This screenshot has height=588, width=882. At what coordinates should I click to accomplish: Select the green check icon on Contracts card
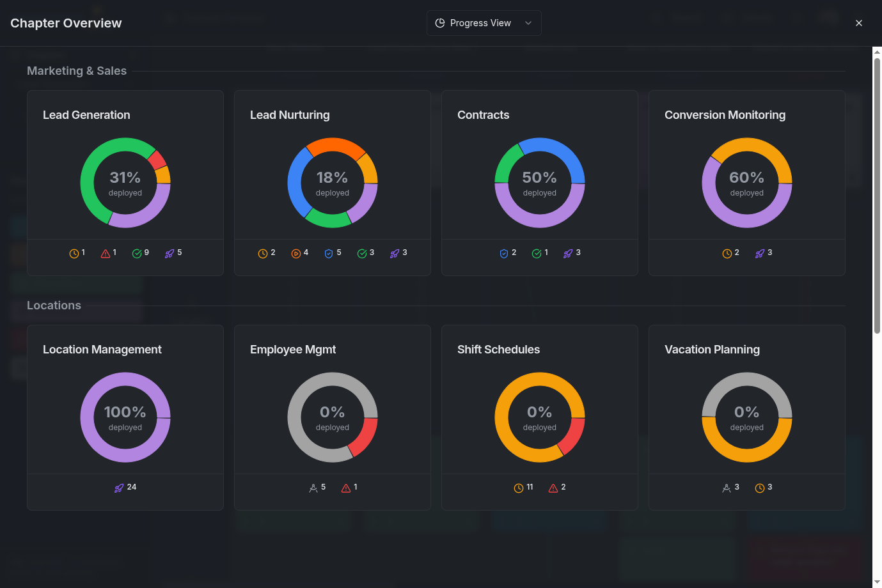[x=535, y=252]
